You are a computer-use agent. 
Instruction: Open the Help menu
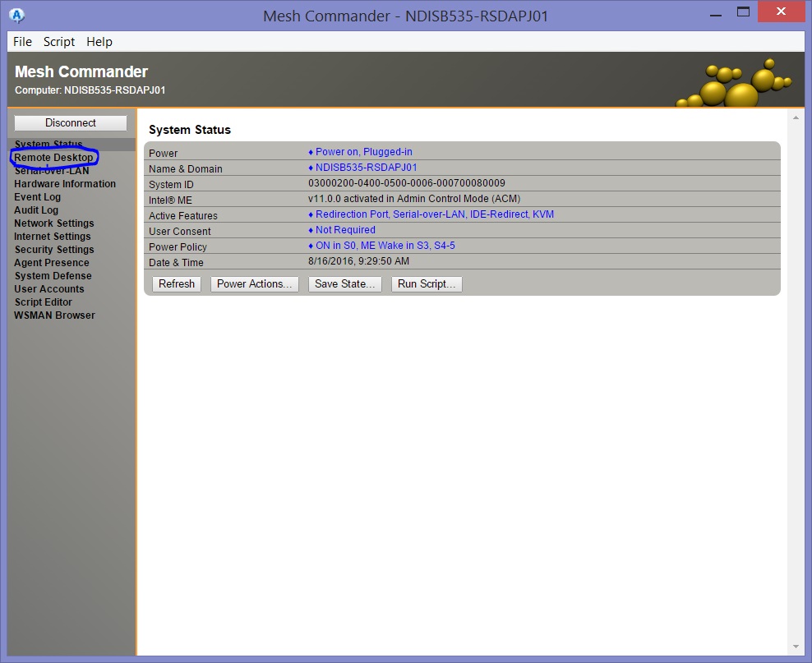point(99,42)
